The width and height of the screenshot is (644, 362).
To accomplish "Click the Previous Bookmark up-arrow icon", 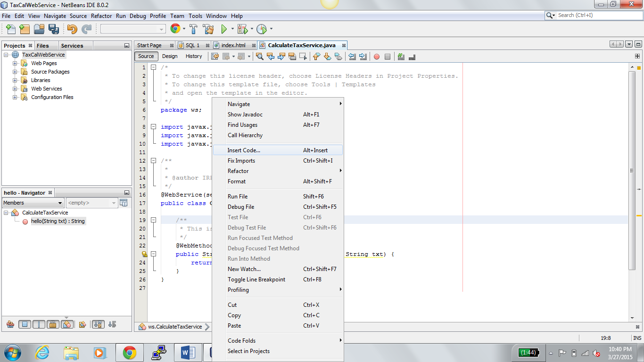I will 316,57.
